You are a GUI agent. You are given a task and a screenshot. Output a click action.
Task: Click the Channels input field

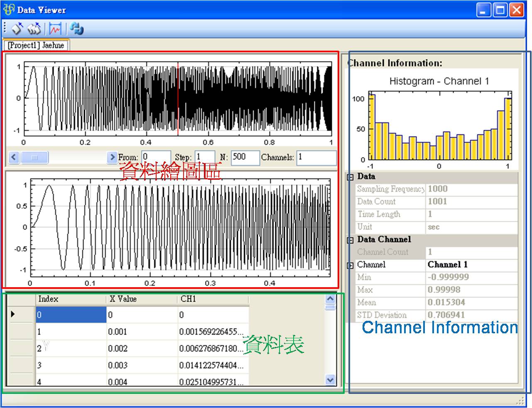[x=316, y=157]
